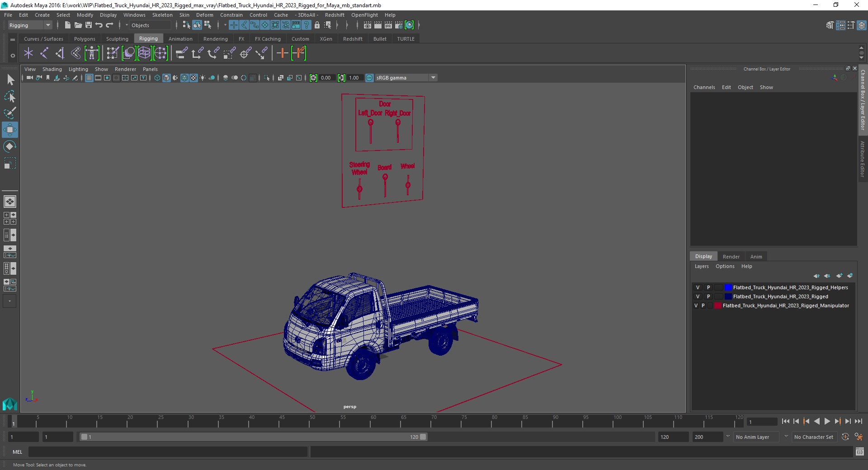Click the Open Scene folder icon
The width and height of the screenshot is (868, 470).
pos(78,25)
